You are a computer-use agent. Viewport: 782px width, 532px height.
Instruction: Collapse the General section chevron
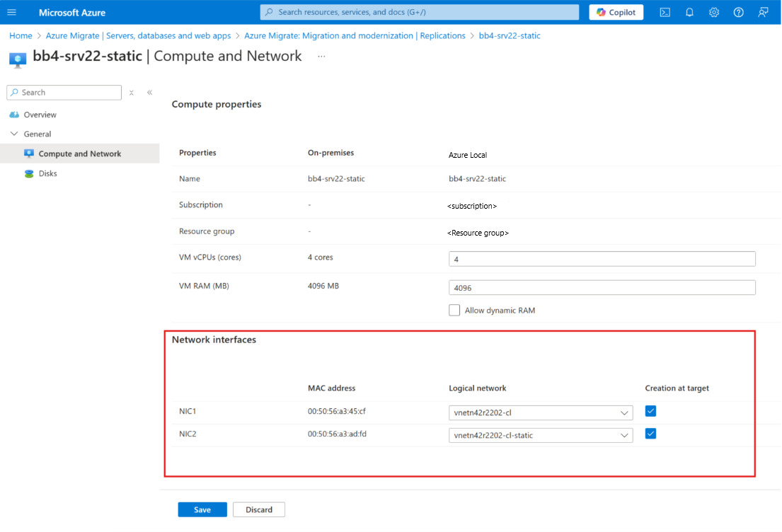click(14, 134)
